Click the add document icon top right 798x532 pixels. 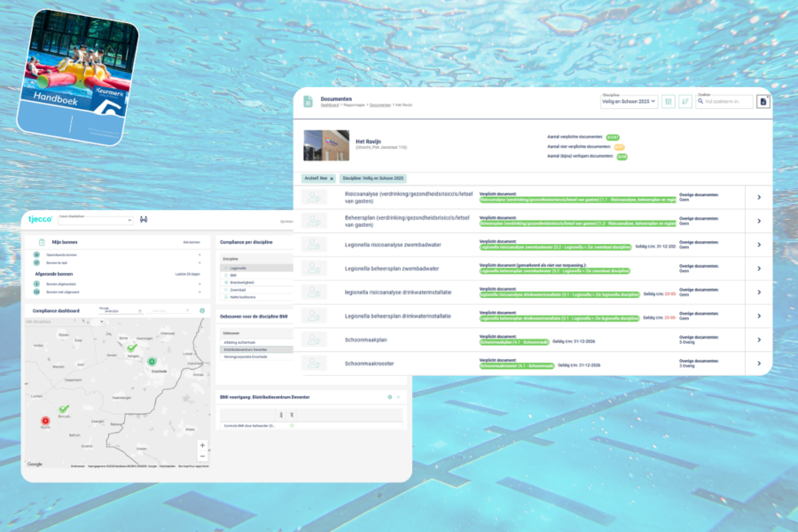point(763,101)
